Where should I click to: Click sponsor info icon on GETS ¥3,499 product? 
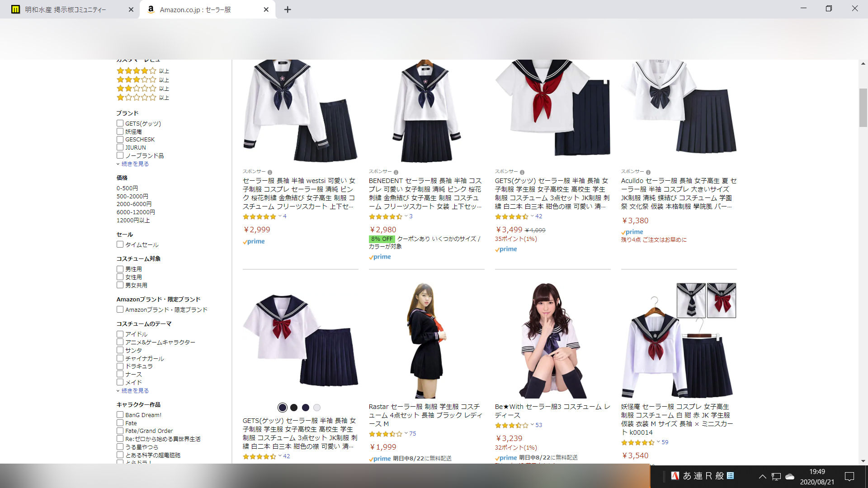(x=522, y=172)
